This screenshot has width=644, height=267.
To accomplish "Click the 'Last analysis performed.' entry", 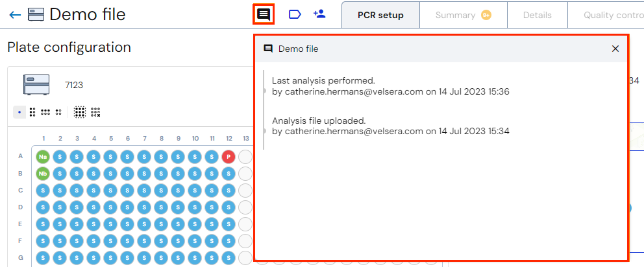I will click(324, 80).
